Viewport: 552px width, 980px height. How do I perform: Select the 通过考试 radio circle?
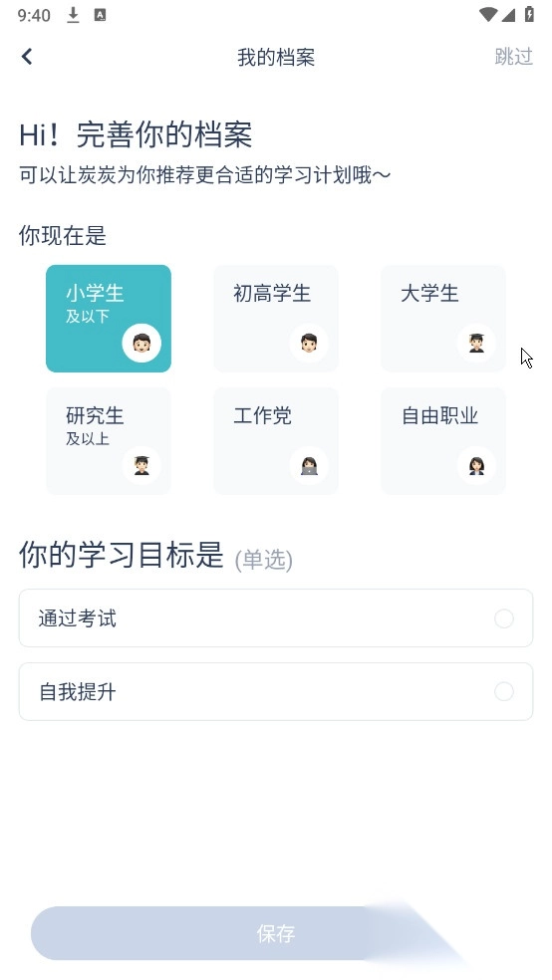[504, 618]
